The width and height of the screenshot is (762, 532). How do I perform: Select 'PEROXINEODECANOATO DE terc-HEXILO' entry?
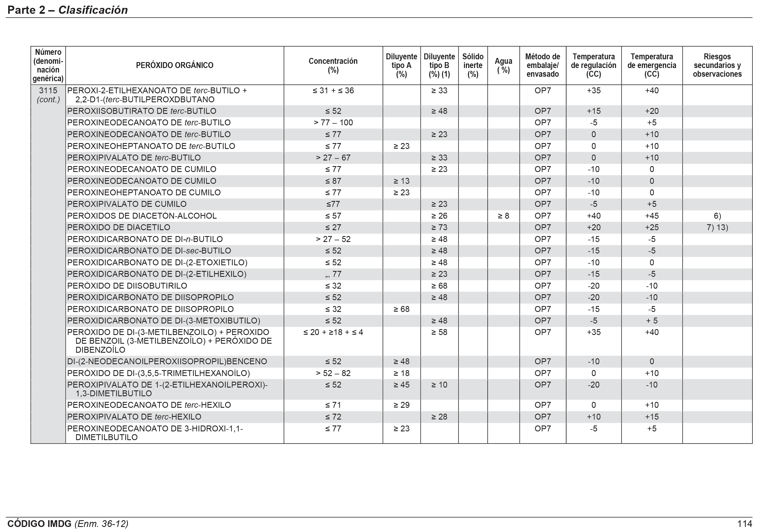point(149,405)
